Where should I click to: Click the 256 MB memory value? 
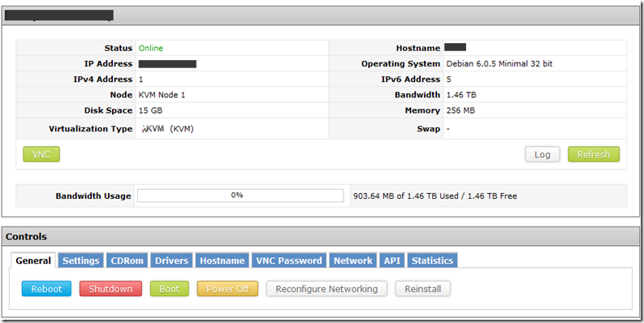(460, 110)
